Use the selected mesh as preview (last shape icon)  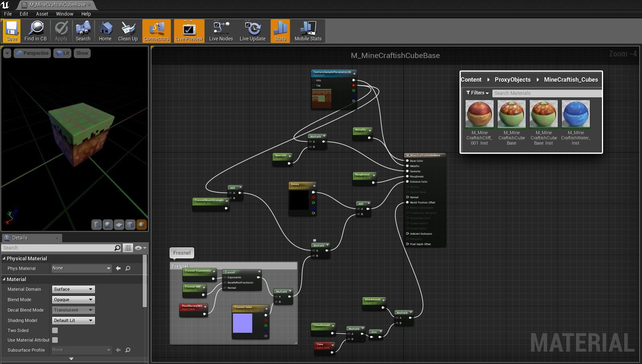tap(142, 224)
